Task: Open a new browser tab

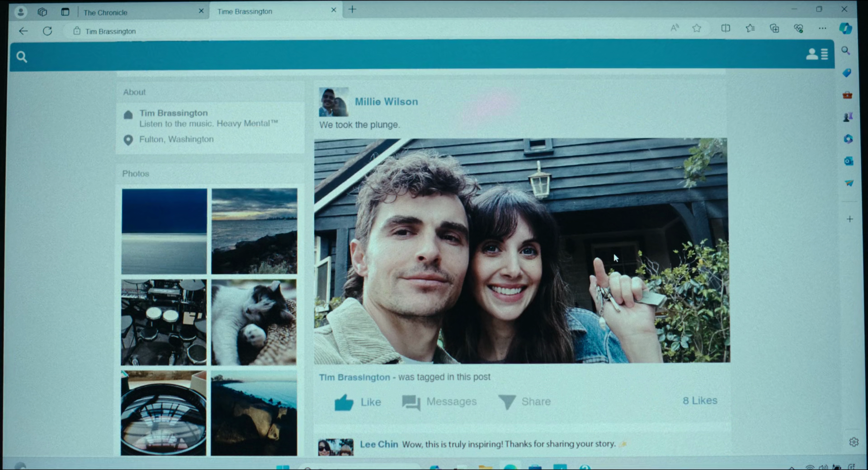Action: [352, 9]
